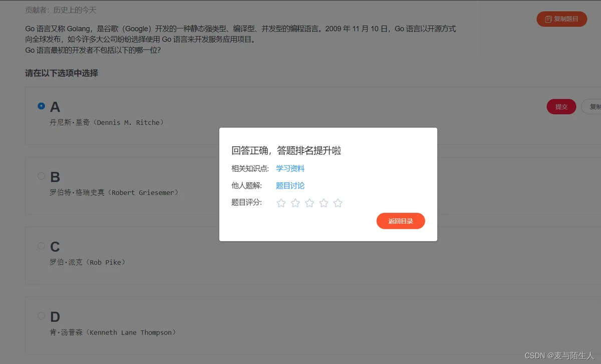The height and width of the screenshot is (364, 601).
Task: Click the 请在以下选项中选择 heading
Action: pos(62,73)
